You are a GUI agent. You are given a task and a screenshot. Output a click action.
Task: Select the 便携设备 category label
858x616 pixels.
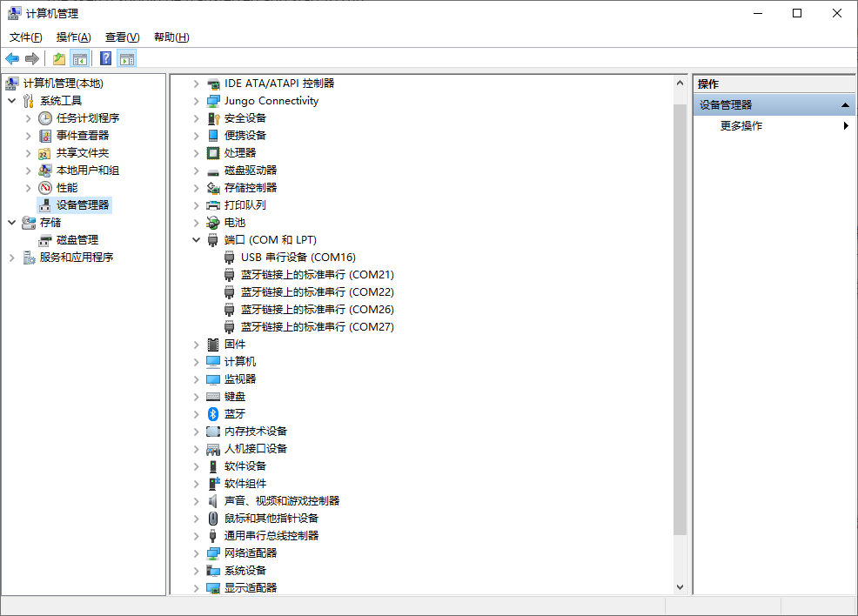point(245,136)
